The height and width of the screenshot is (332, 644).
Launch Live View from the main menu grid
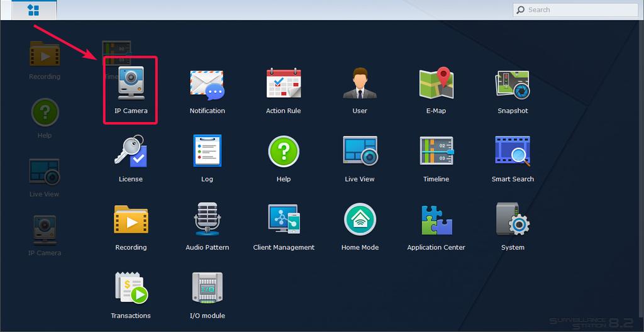[360, 151]
